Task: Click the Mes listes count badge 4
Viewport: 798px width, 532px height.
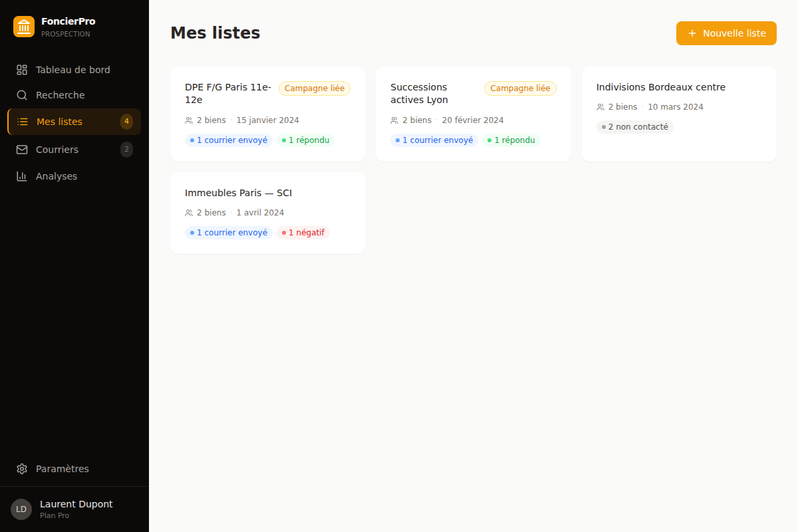Action: point(126,122)
